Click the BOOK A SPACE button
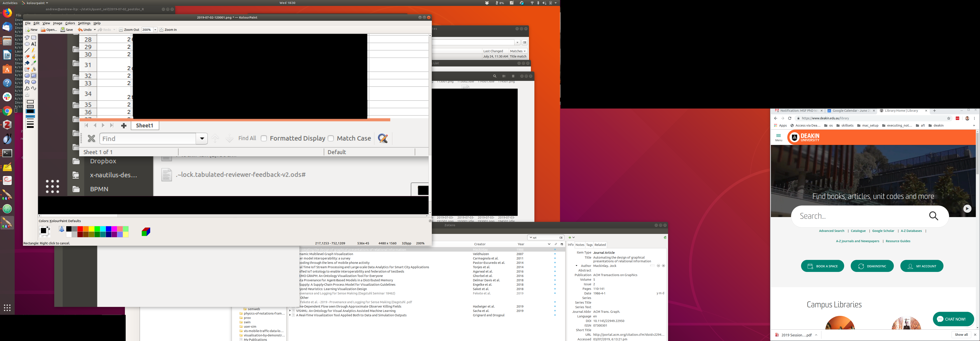Screen dimensions: 980x341 point(822,266)
